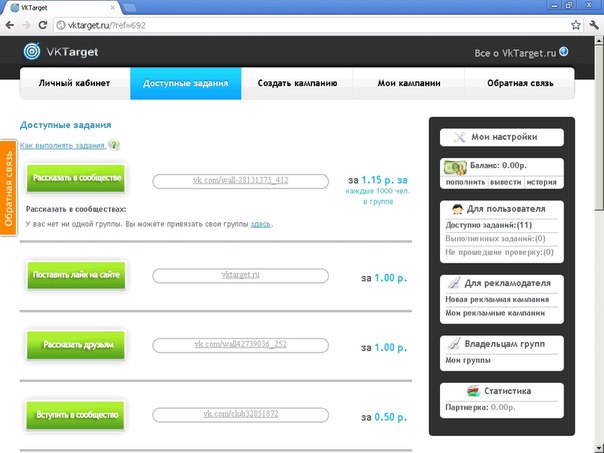Open a new browser tab
The width and height of the screenshot is (604, 453).
pyautogui.click(x=129, y=7)
